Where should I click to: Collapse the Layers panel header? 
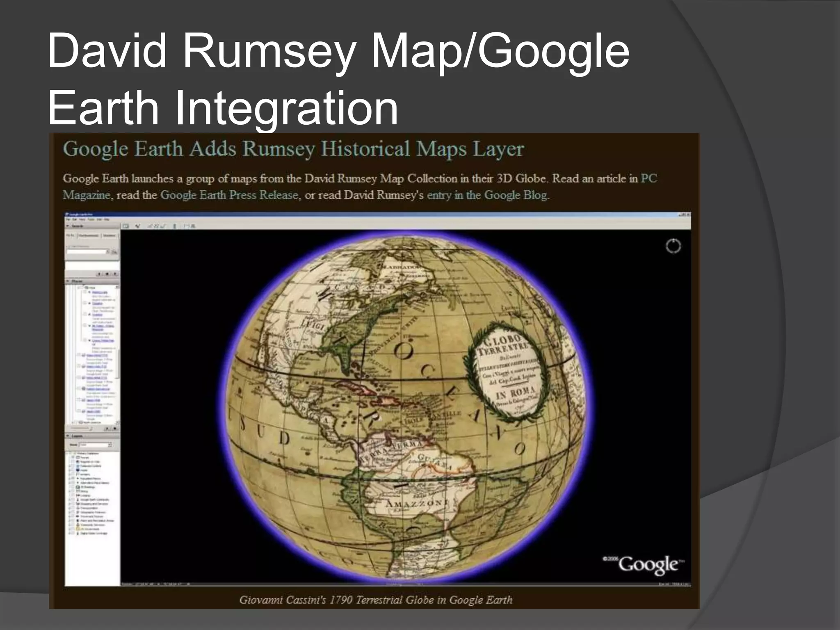(x=92, y=436)
